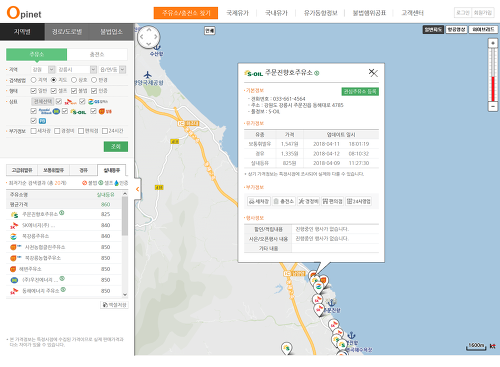
Task: Select the 반경 search method radio
Action: point(94,80)
